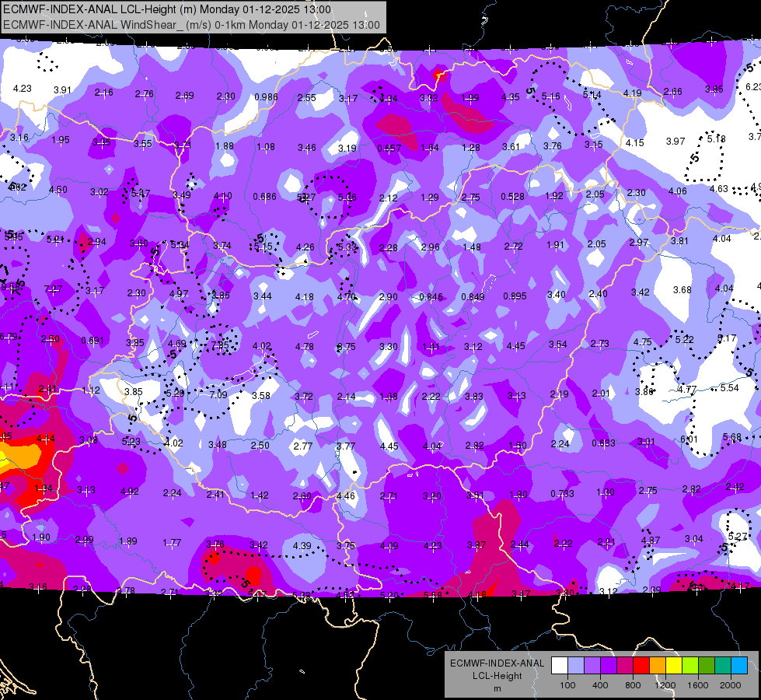Click the dark green legend swatch
Viewport: 761px width, 700px height.
point(707,666)
